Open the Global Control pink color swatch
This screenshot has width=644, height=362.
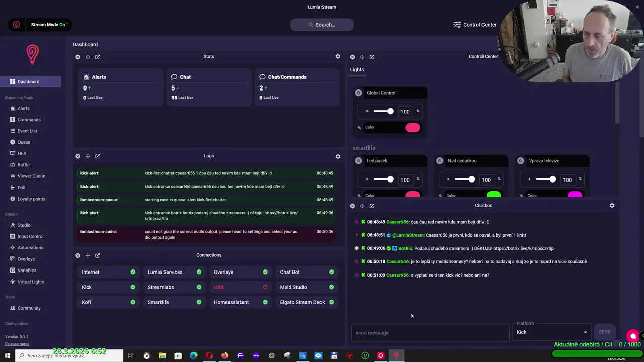412,128
